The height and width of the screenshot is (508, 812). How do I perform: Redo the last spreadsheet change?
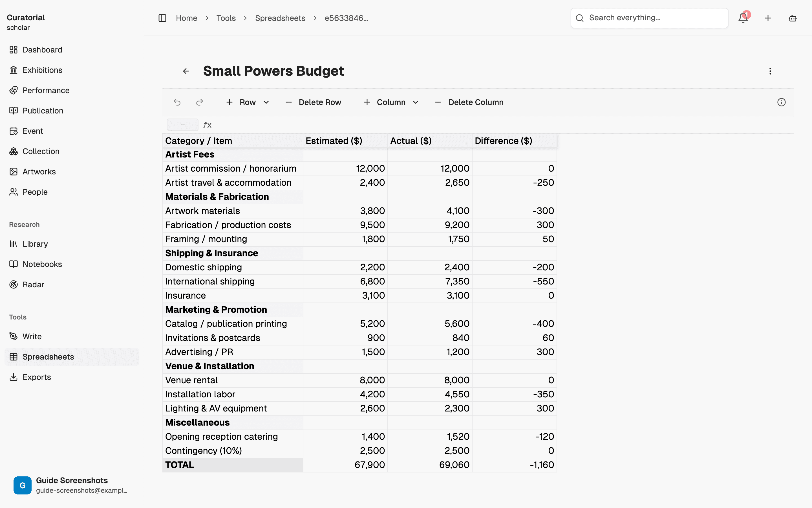click(200, 102)
